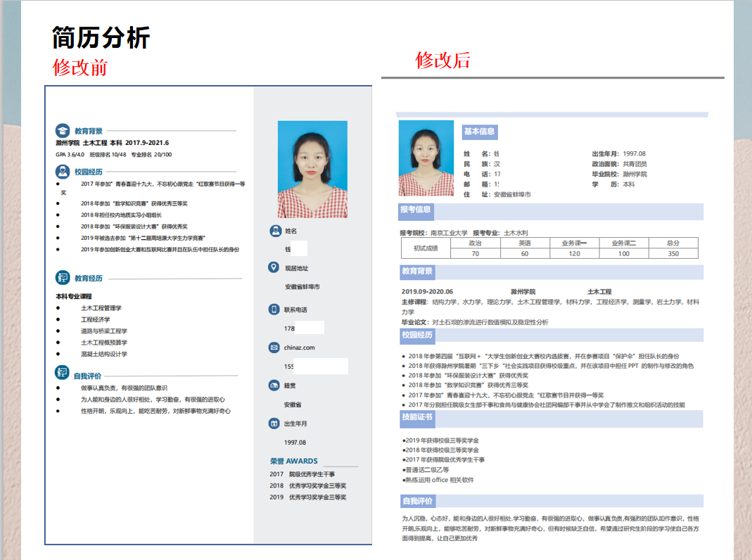
Task: Click the score 70 table cell
Action: point(476,254)
